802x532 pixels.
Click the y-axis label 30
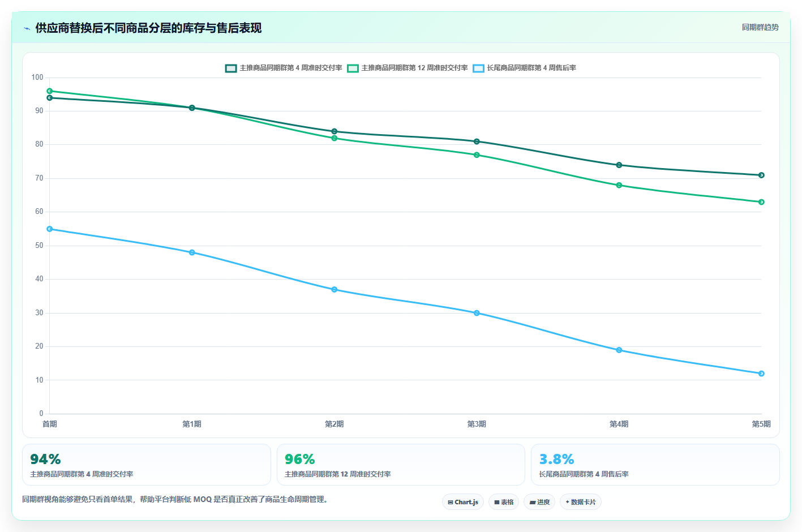tap(39, 313)
